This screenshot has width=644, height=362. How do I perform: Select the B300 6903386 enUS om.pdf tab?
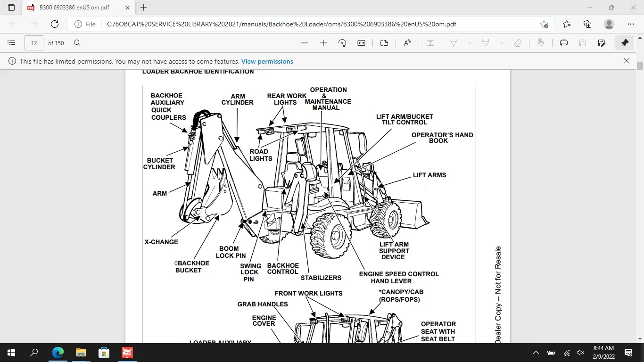point(75,8)
